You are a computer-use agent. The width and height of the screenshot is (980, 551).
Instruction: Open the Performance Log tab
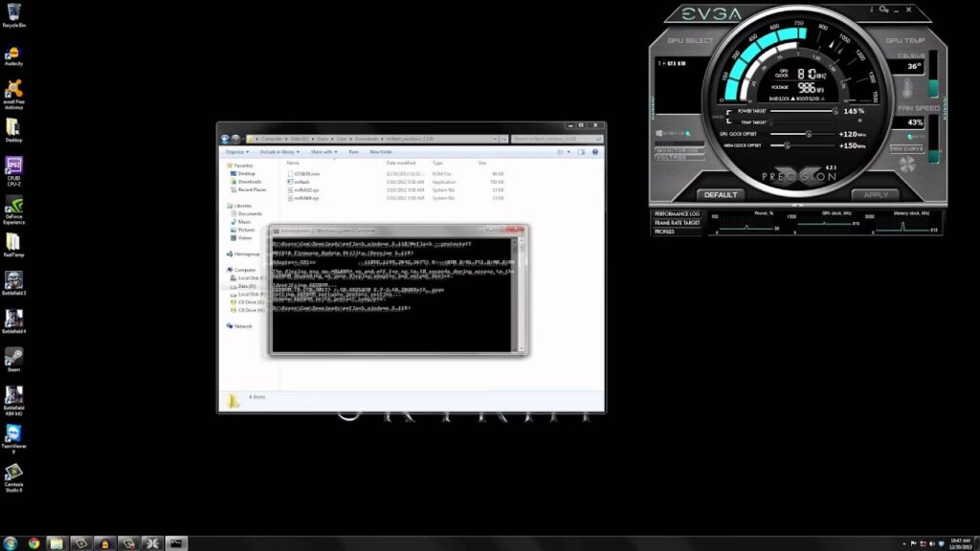point(677,213)
